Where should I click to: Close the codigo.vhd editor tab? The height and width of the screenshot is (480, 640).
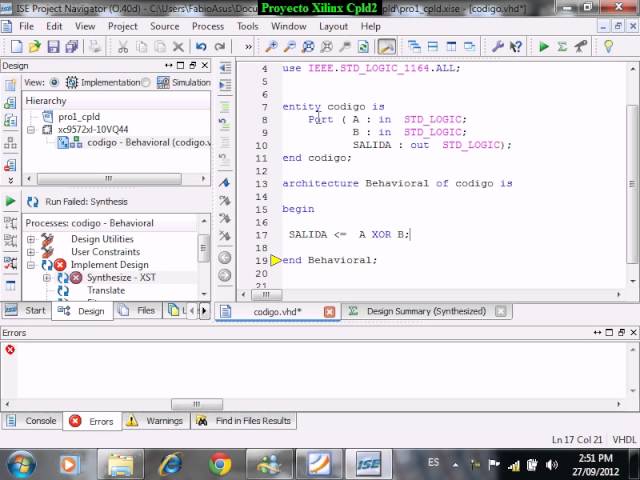[x=329, y=312]
